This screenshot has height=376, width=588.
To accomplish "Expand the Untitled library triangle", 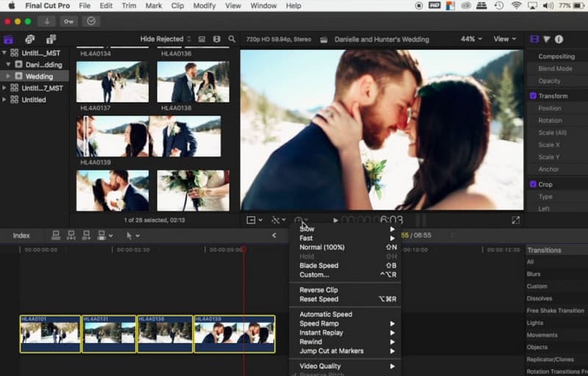I will 4,100.
